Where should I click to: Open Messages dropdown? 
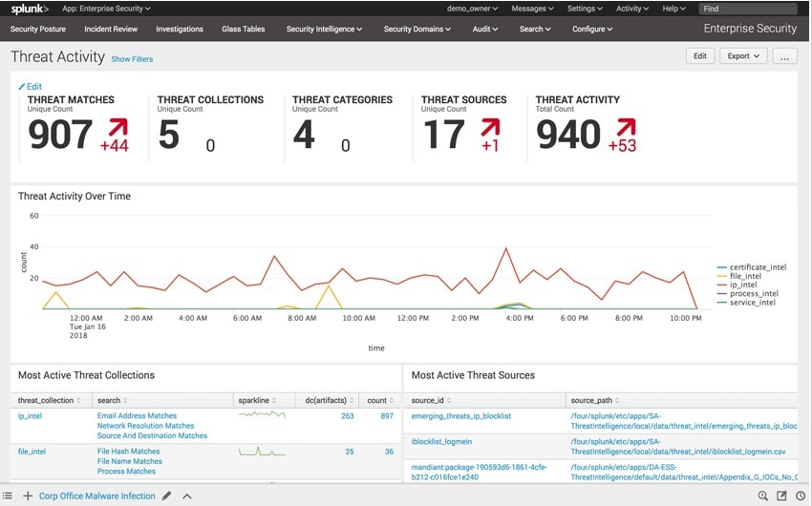(x=532, y=9)
